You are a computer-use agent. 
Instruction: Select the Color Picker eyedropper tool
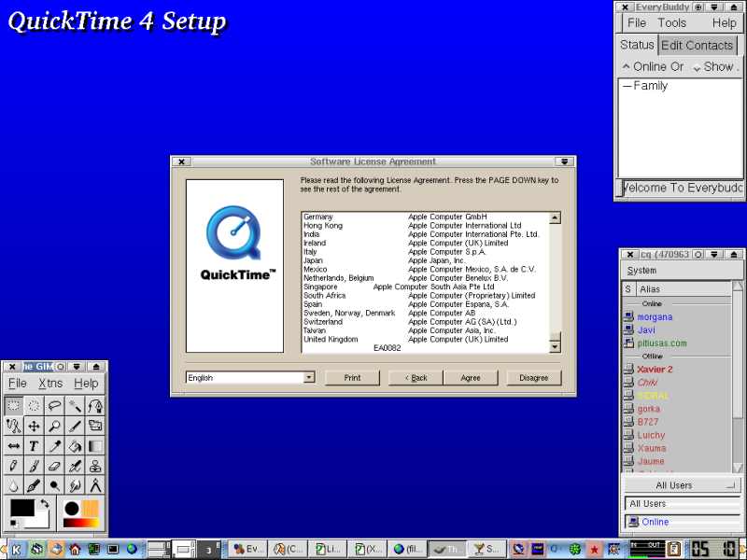pyautogui.click(x=54, y=446)
